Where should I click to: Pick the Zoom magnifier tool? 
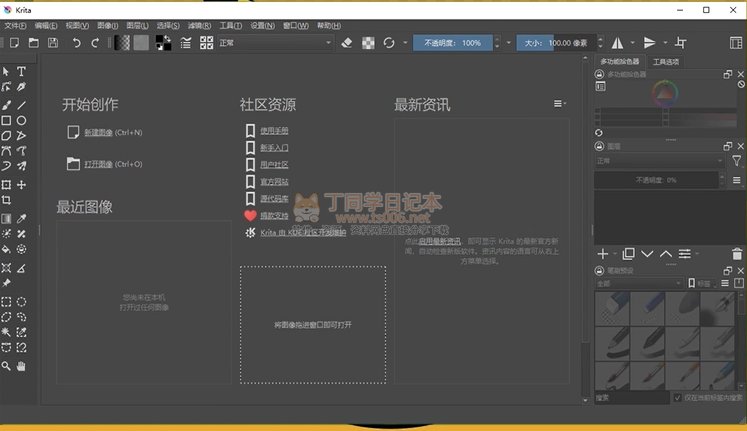[x=7, y=366]
